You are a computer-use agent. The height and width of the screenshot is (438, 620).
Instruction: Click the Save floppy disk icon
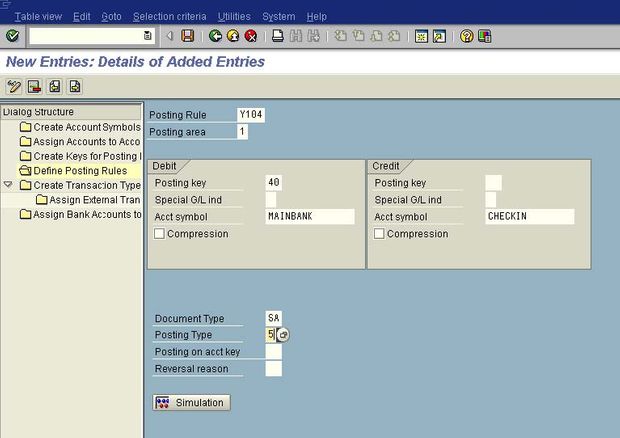coord(187,36)
